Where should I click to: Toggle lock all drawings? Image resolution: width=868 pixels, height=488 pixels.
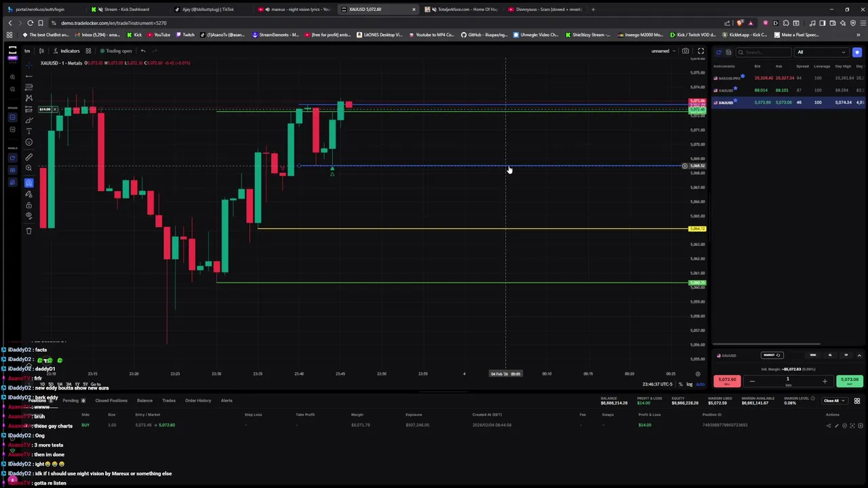28,205
